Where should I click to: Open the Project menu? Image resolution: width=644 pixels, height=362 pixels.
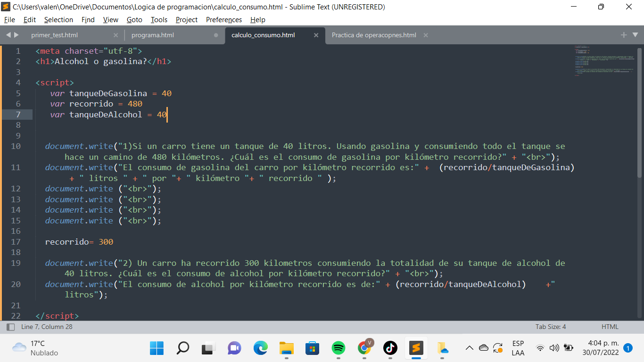(187, 20)
